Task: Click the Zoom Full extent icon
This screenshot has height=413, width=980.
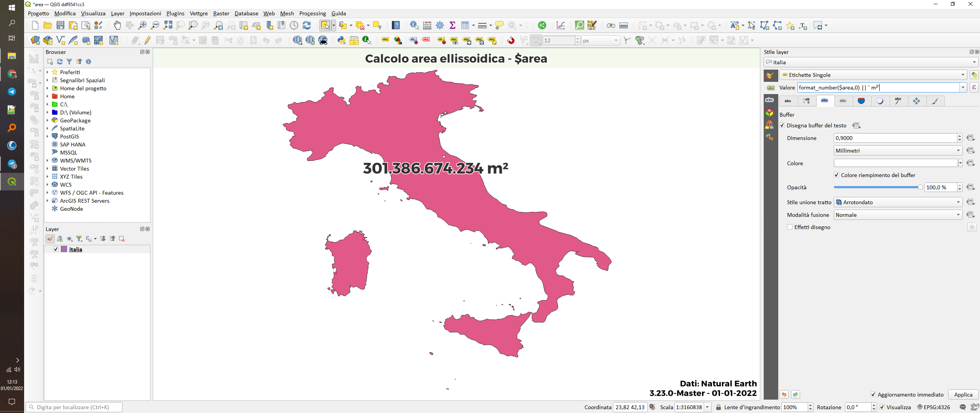Action: coord(168,26)
